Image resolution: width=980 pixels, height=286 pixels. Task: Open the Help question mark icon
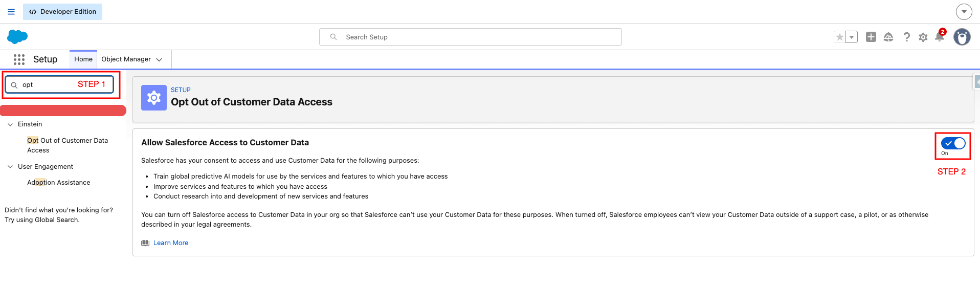[906, 37]
